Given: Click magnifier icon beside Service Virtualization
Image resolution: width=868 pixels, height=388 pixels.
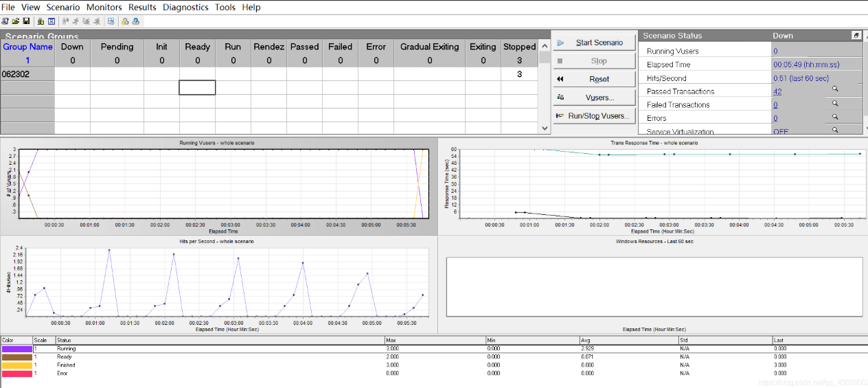Looking at the screenshot, I should (x=835, y=129).
